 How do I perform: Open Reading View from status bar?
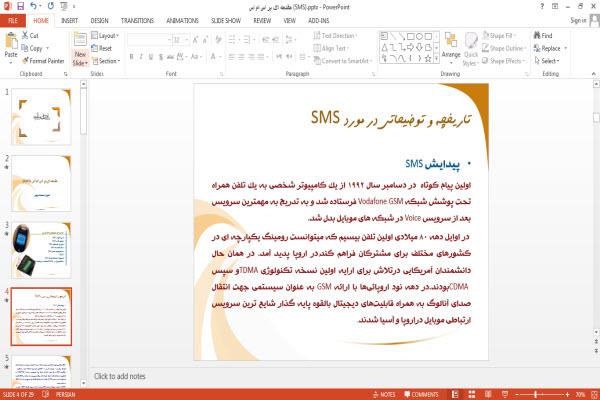(488, 394)
